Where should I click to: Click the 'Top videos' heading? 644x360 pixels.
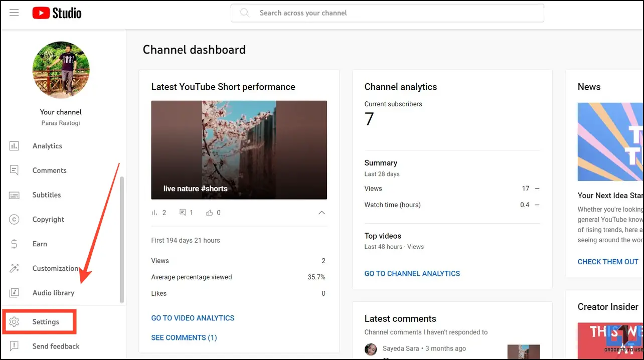[x=383, y=236]
